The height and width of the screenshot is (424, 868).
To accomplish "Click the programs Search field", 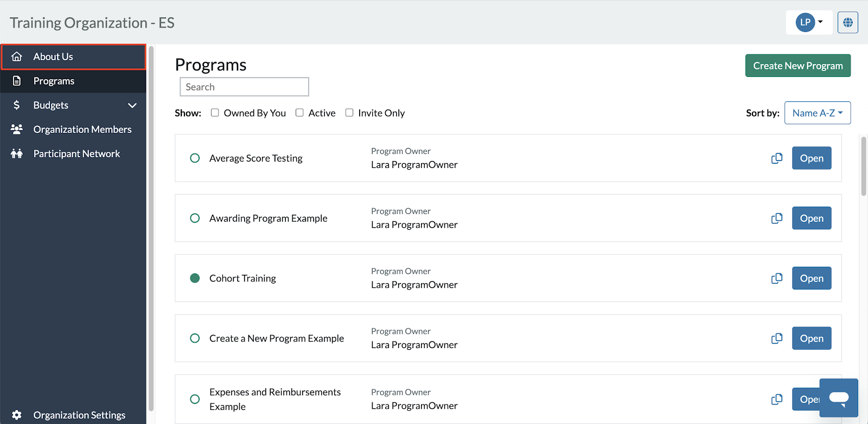I will [244, 87].
